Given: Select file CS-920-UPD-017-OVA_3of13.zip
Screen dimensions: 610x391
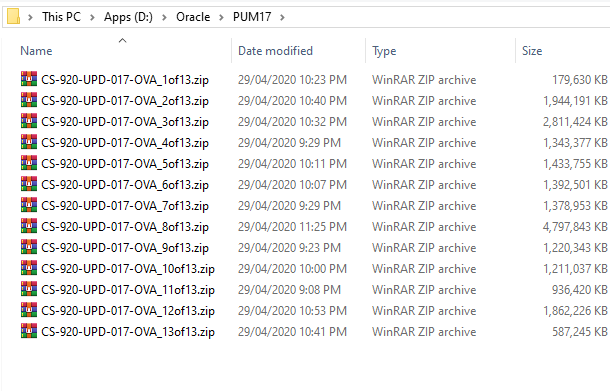Looking at the screenshot, I should (125, 122).
